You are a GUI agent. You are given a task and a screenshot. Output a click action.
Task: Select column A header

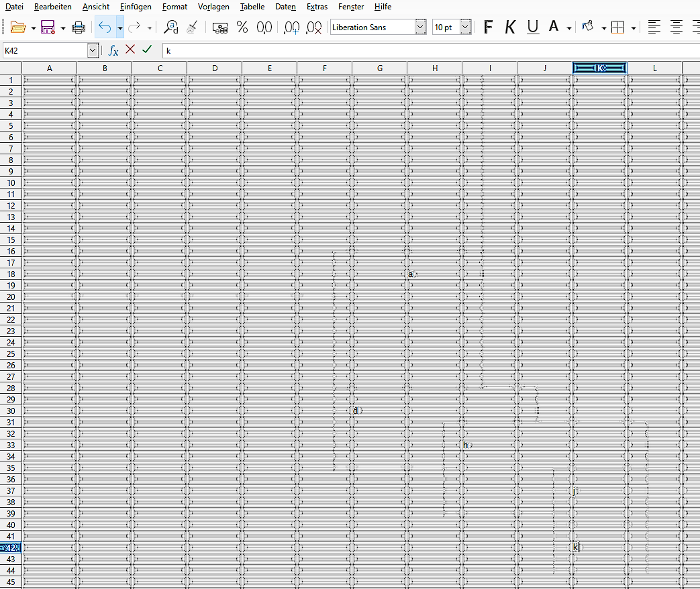pos(50,68)
